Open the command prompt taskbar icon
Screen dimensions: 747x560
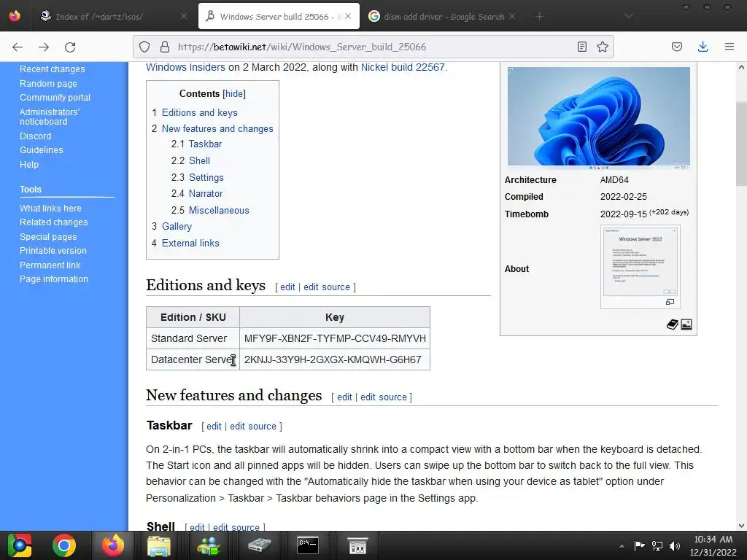308,545
